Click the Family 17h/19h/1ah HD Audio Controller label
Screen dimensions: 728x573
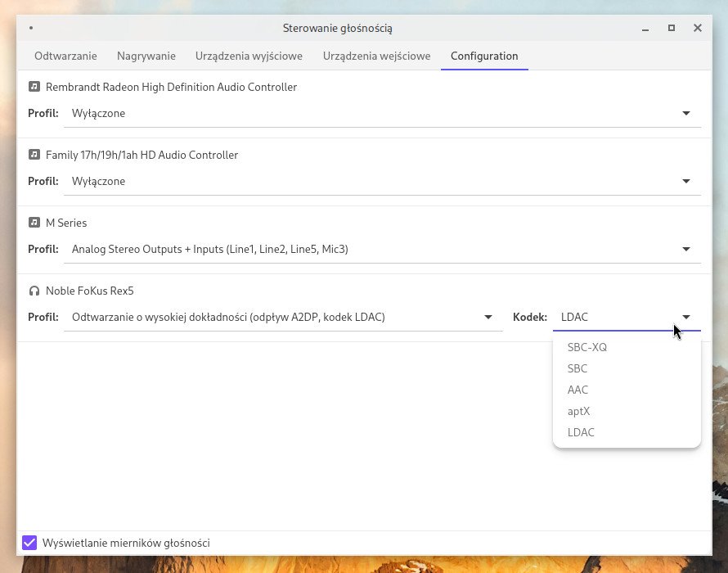142,155
